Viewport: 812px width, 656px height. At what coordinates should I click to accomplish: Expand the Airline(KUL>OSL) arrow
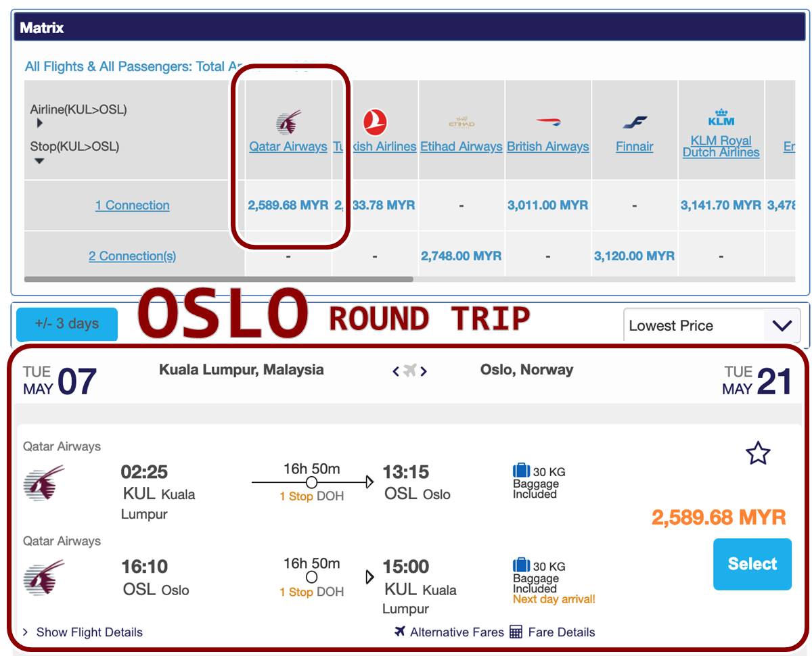[x=40, y=123]
